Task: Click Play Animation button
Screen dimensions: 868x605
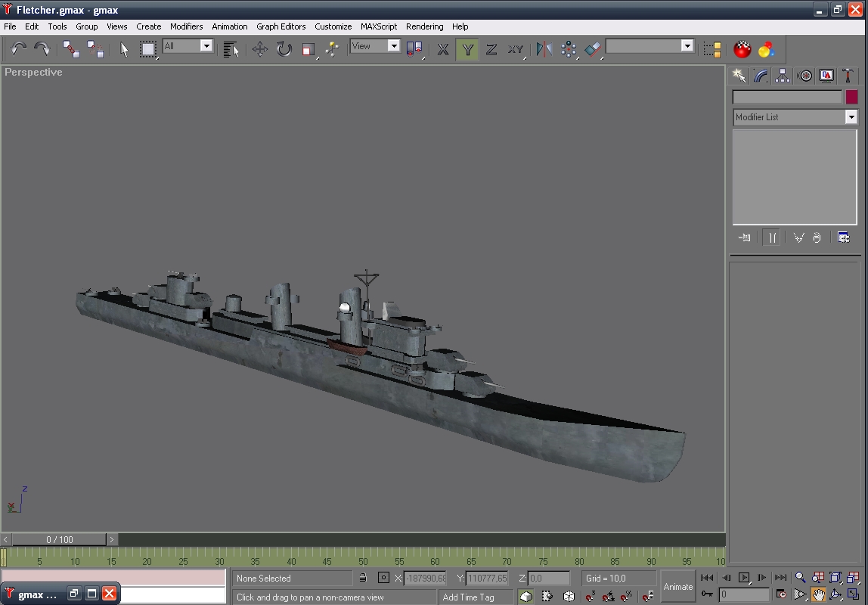Action: [x=744, y=578]
